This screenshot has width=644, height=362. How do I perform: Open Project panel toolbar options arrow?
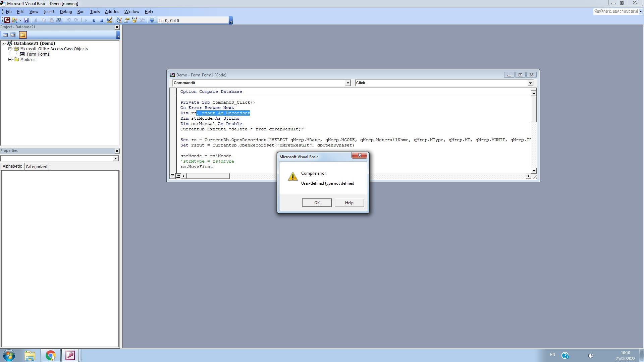pos(118,35)
